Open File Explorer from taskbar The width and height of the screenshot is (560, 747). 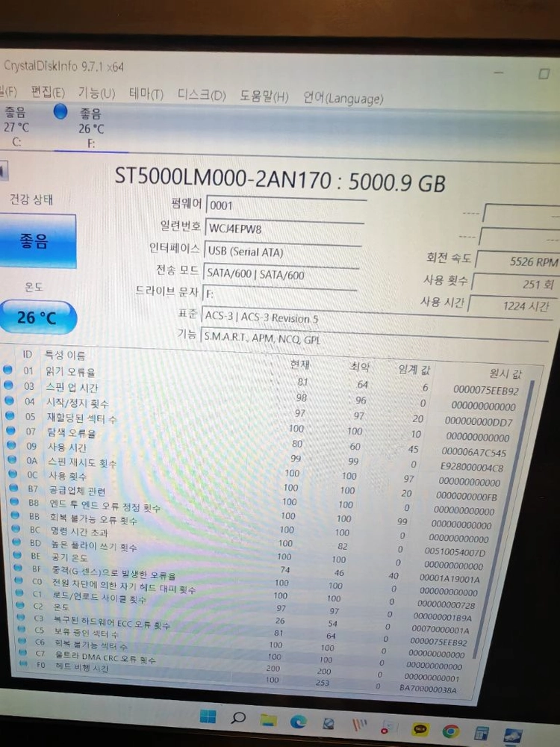coord(268,720)
